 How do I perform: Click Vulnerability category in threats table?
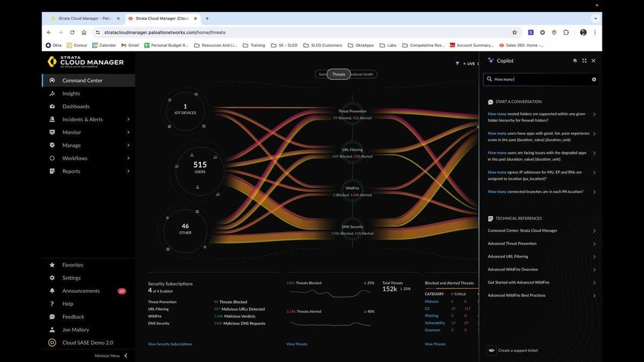[435, 323]
